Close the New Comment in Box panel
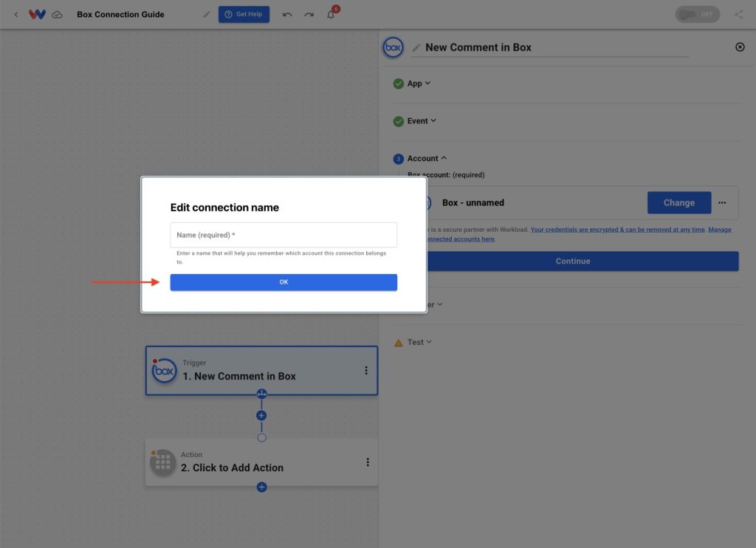 click(x=740, y=47)
